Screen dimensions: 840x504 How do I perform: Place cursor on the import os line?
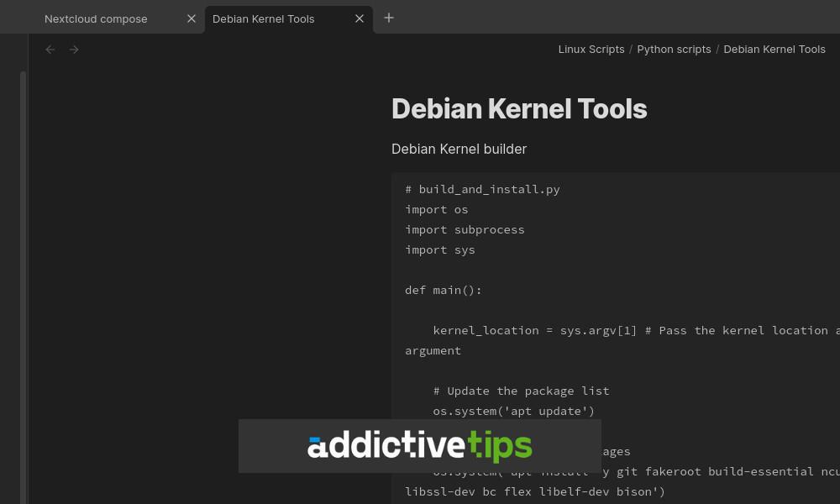coord(436,209)
